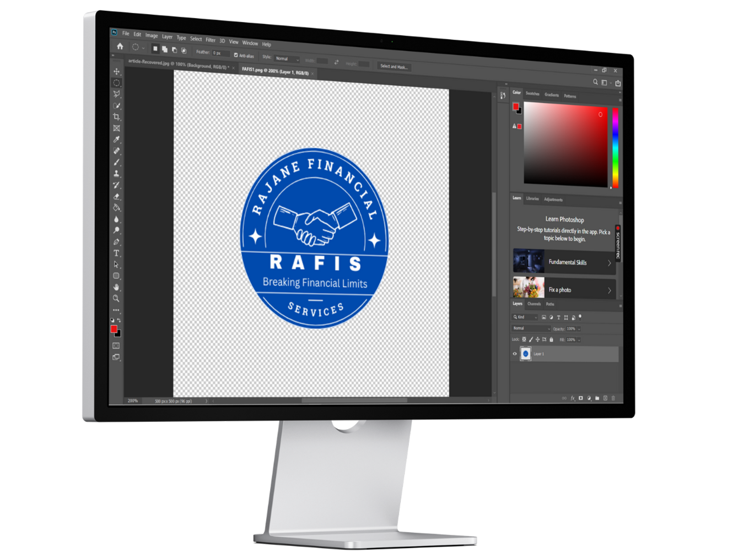The image size is (747, 560).
Task: Select the Dodge tool
Action: (116, 230)
